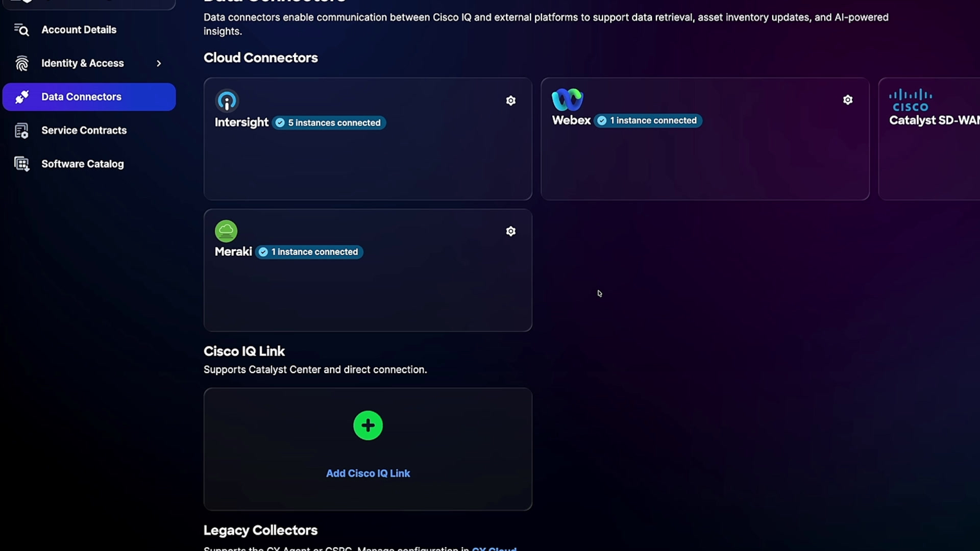Click Meraki '1 instance connected' badge

309,252
